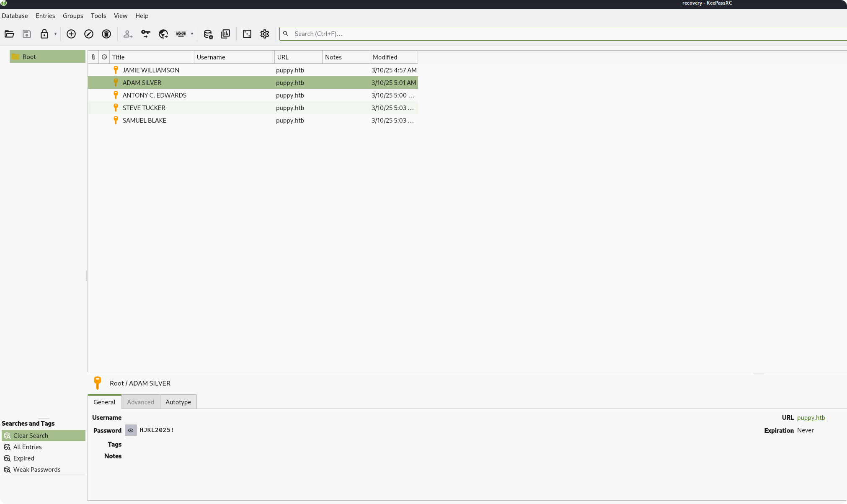Click the 3/10/25 5:01 AM modified cell
This screenshot has width=847, height=504.
click(x=394, y=82)
